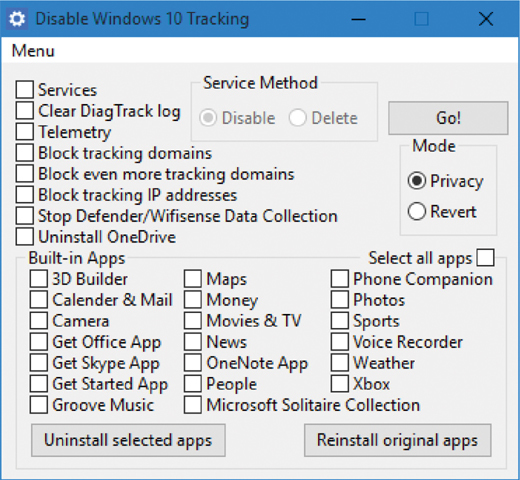Check the Sports app
The width and height of the screenshot is (520, 480).
pos(340,320)
